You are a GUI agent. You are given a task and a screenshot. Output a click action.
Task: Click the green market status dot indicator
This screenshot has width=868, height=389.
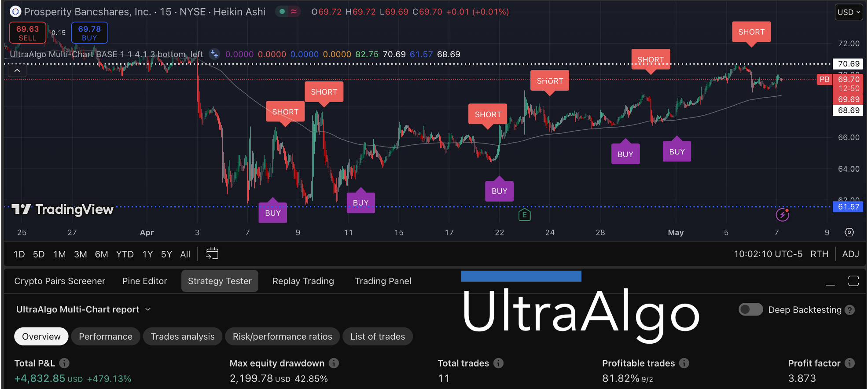tap(282, 11)
